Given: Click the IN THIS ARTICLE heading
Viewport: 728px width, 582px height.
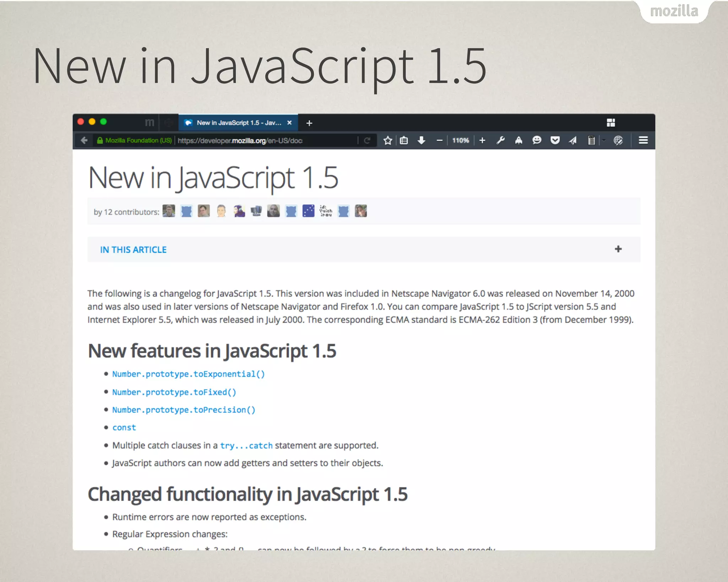Looking at the screenshot, I should pyautogui.click(x=133, y=250).
